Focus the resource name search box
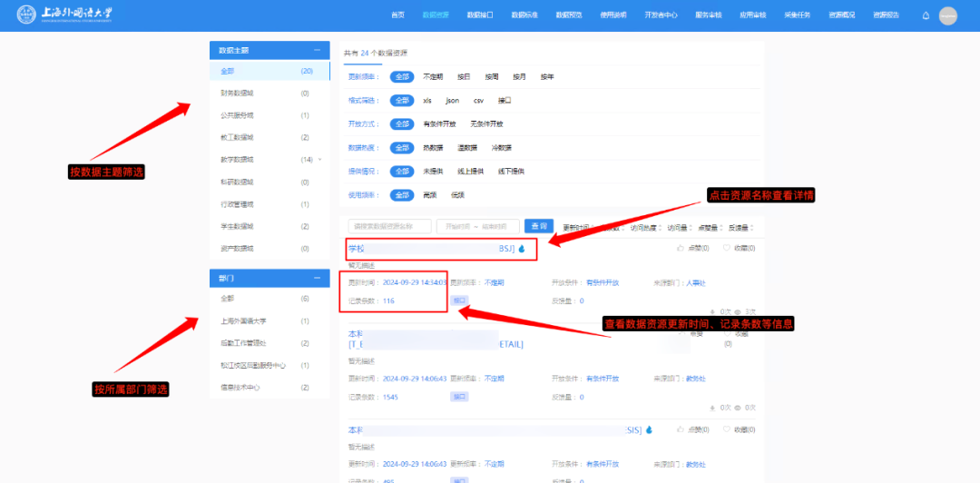 (389, 226)
